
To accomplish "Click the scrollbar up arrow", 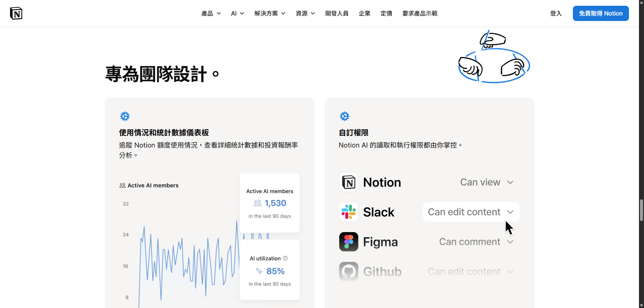I will 641,2.
